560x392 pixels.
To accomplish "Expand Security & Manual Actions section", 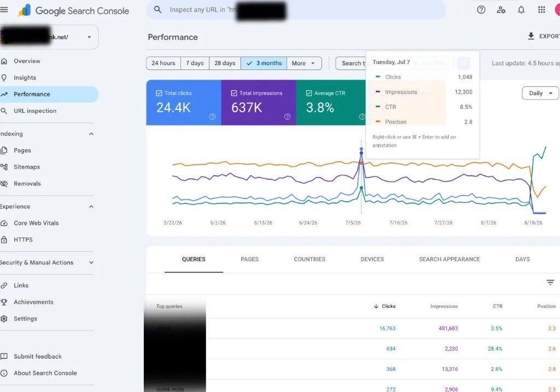I will pyautogui.click(x=91, y=262).
